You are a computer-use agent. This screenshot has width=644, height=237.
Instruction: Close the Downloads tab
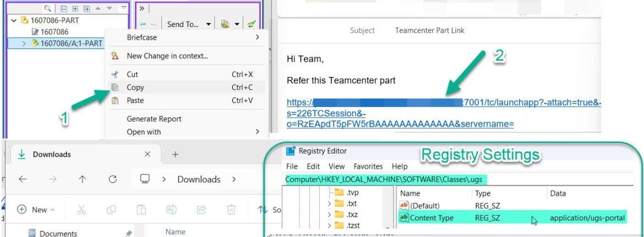[148, 154]
